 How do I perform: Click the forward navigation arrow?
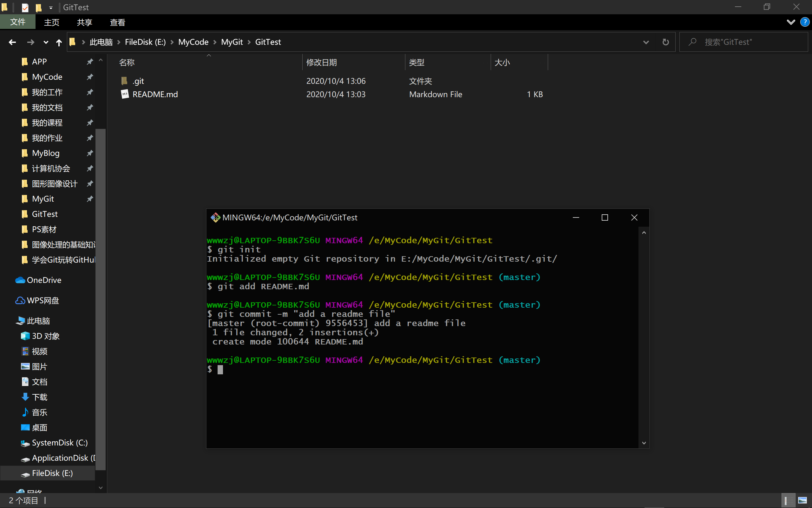click(x=30, y=42)
